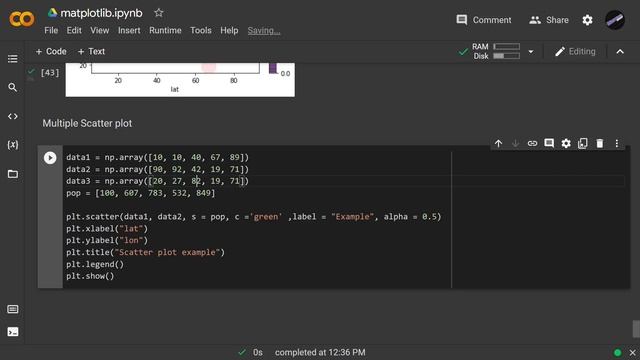Screen dimensions: 640x360
Task: Add a comment to the cell
Action: coord(549,143)
